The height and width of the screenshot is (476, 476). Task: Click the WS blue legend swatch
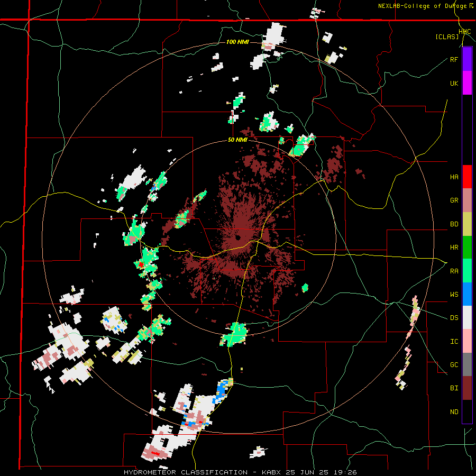click(x=467, y=294)
